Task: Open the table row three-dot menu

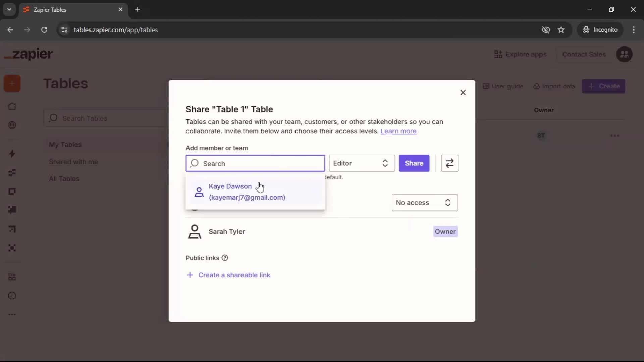Action: [615, 136]
